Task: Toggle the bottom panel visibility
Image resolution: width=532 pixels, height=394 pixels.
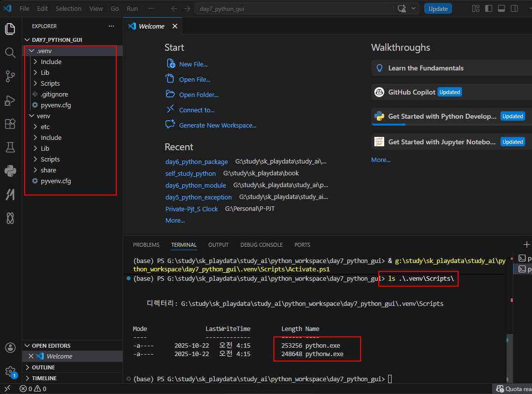Action: click(x=501, y=8)
